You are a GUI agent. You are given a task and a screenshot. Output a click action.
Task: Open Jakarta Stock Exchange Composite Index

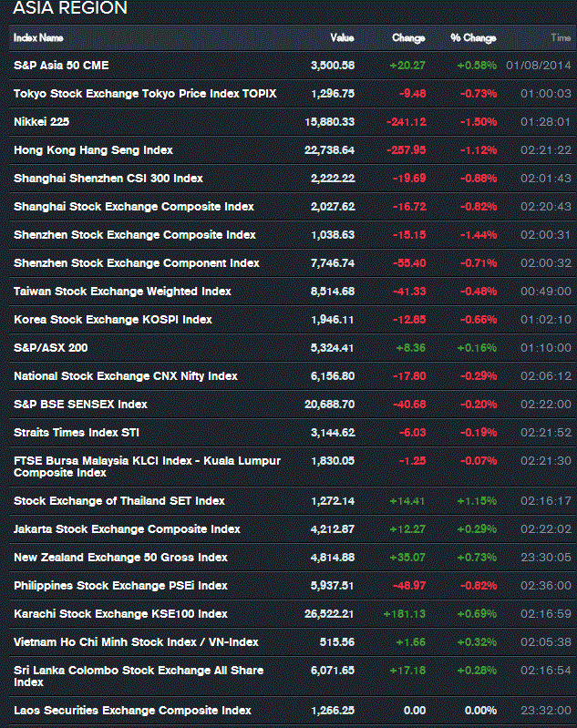pos(127,529)
